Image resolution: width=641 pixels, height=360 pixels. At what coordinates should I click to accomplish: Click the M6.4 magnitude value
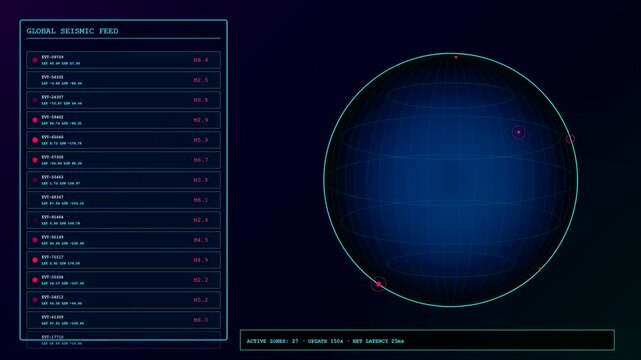pyautogui.click(x=201, y=60)
